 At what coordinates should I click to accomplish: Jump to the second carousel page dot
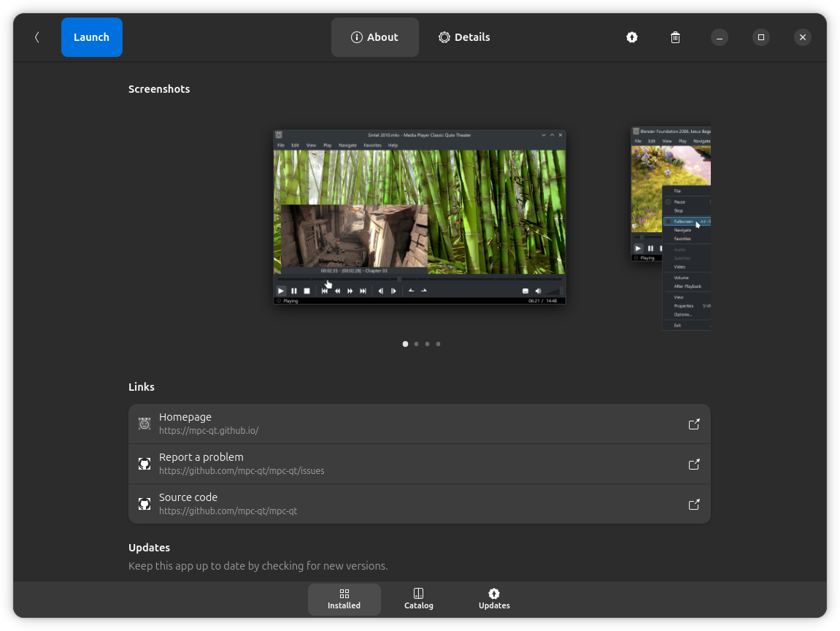[417, 344]
